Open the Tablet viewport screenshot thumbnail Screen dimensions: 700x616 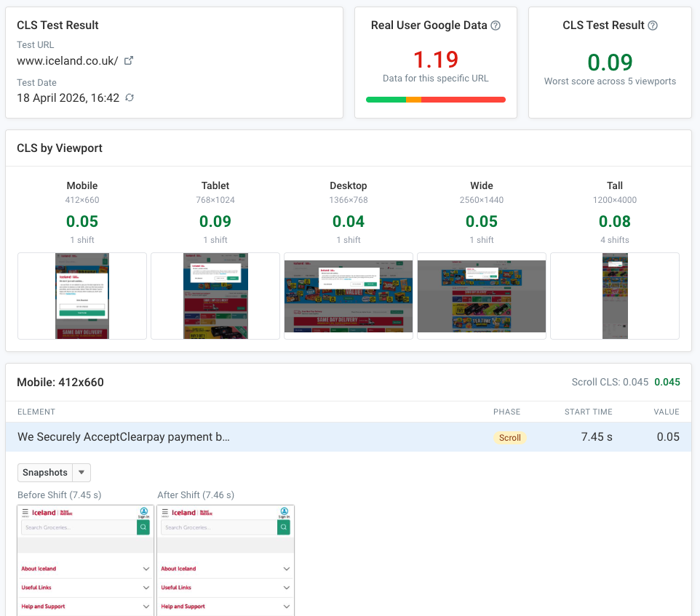[x=215, y=296]
